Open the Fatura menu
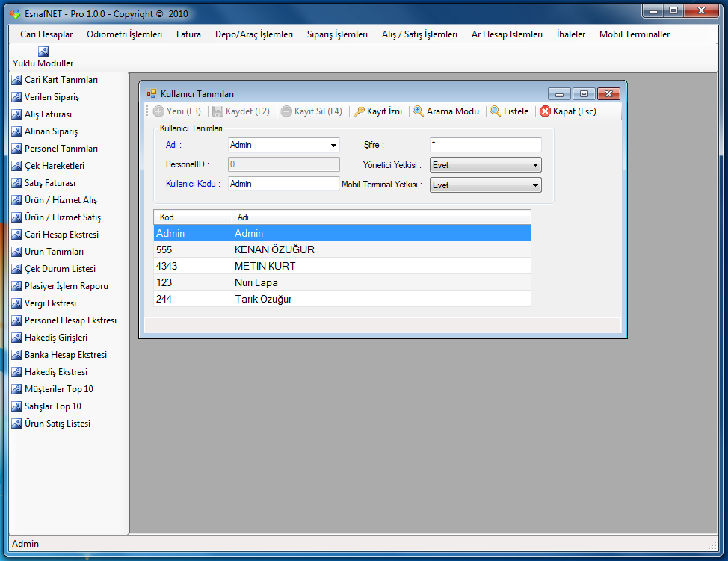This screenshot has height=561, width=728. [188, 34]
